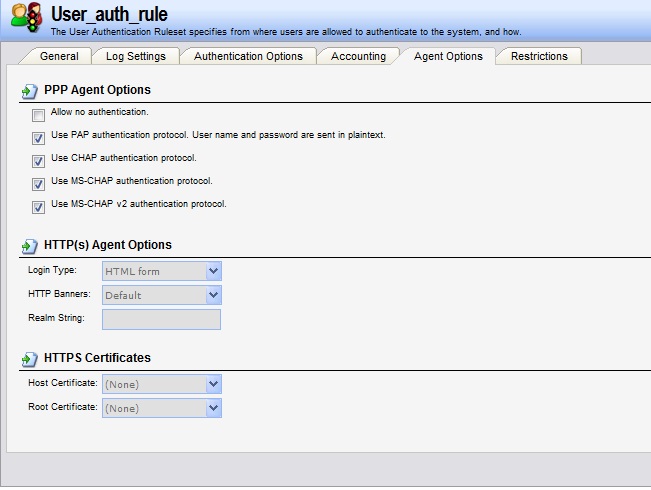Screen dimensions: 651x490
Task: Click the HTTP(s) Agent Options section icon
Action: (29, 246)
